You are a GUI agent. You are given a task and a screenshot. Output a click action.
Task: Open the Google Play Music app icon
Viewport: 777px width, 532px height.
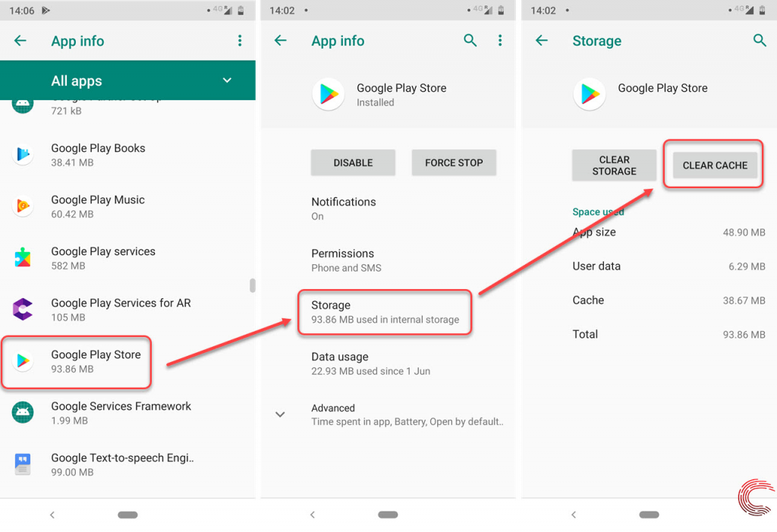tap(23, 206)
